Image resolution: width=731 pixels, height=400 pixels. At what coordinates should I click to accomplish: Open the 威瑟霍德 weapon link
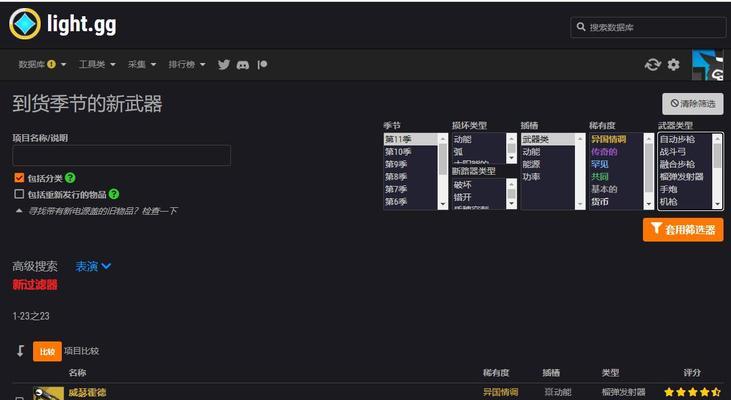[87, 393]
